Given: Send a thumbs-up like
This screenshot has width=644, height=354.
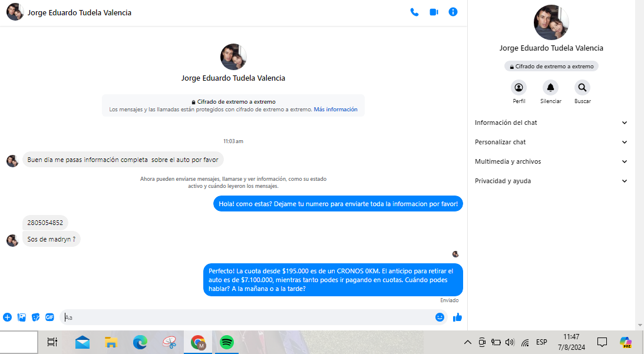Looking at the screenshot, I should [x=457, y=317].
